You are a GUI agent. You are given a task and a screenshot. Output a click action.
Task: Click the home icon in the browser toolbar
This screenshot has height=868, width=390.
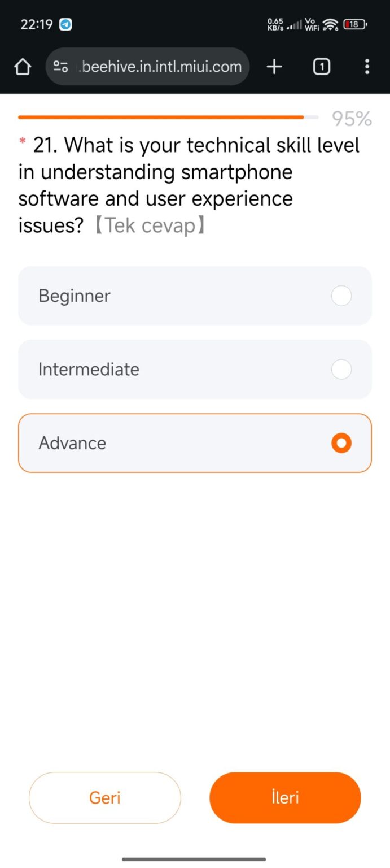tap(23, 66)
